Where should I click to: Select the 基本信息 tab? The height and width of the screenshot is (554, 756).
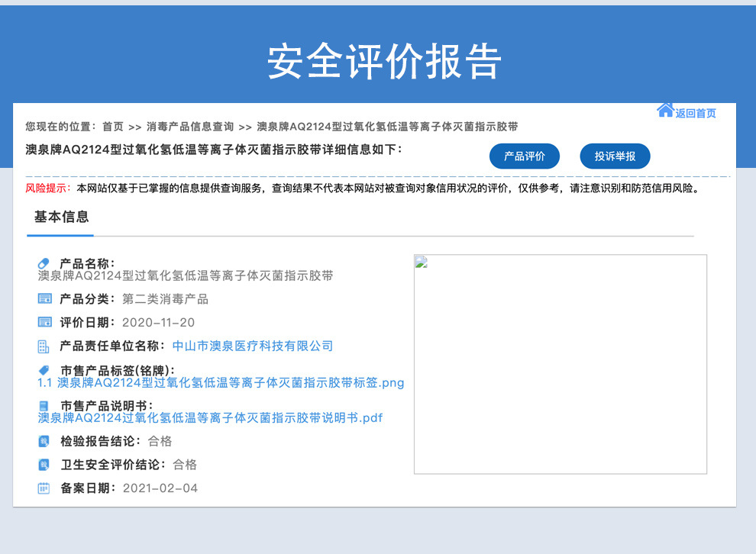coord(61,217)
